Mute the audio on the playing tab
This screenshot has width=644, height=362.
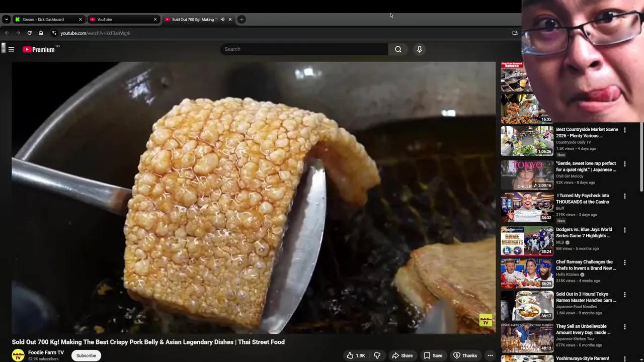pyautogui.click(x=222, y=20)
